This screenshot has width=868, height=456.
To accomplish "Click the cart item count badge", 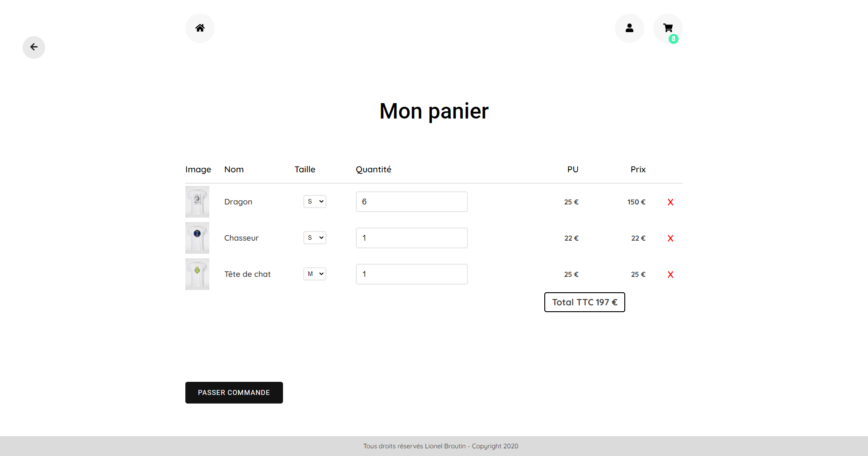I will (x=674, y=39).
